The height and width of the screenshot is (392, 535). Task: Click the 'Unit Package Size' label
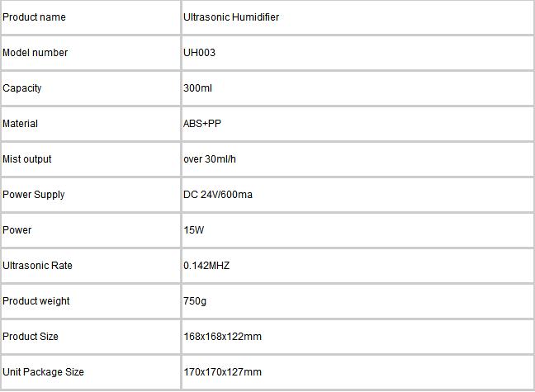[43, 372]
